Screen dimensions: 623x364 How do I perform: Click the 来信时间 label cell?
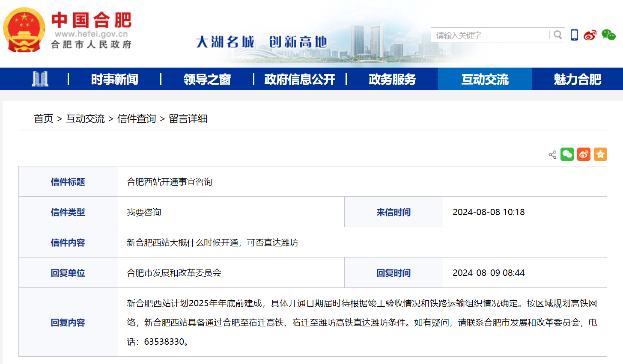393,212
